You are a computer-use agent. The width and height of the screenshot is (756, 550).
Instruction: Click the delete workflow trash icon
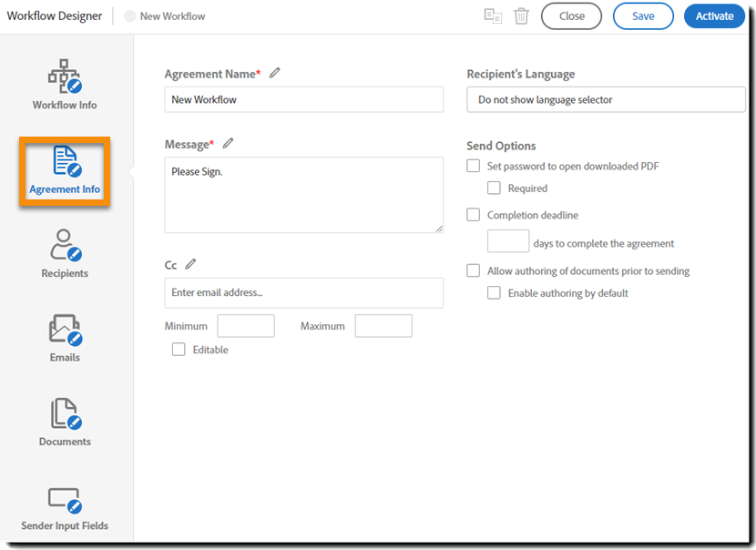[521, 15]
